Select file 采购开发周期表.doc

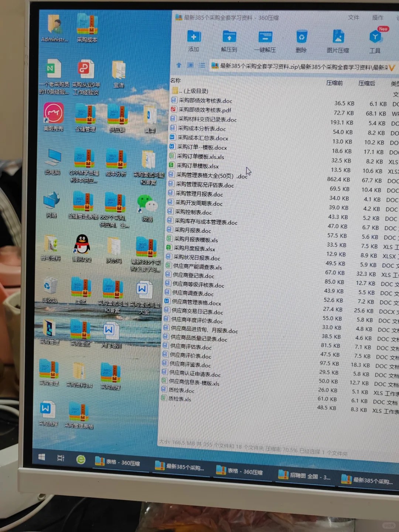[x=195, y=203]
